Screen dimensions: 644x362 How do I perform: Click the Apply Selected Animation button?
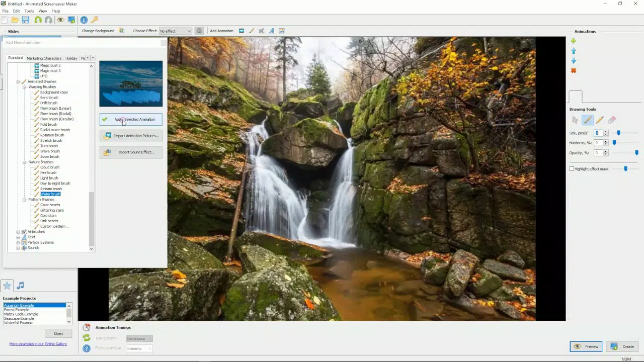[x=131, y=120]
